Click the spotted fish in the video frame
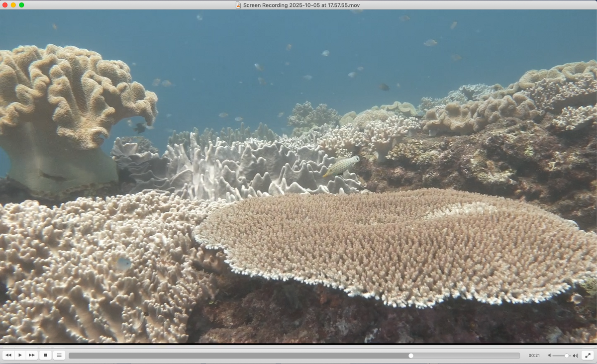Viewport: 597px width, 364px height. pos(342,166)
